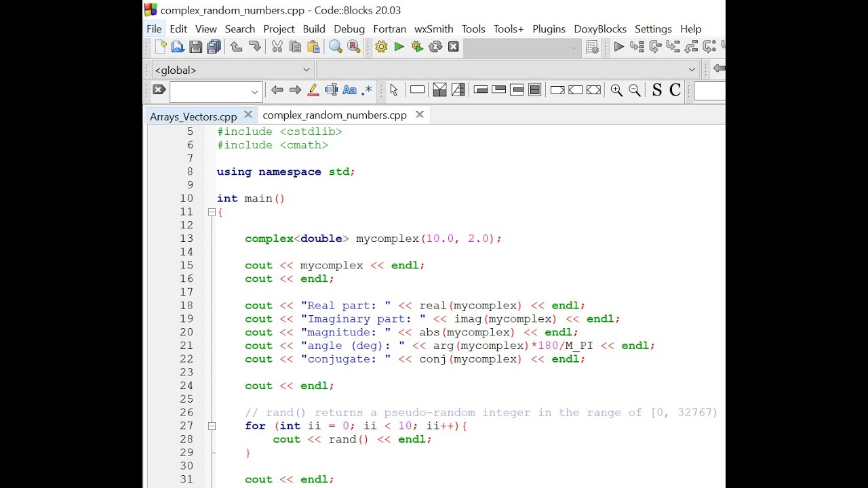Open the search text history dropdown
The width and height of the screenshot is (868, 488).
coord(255,91)
